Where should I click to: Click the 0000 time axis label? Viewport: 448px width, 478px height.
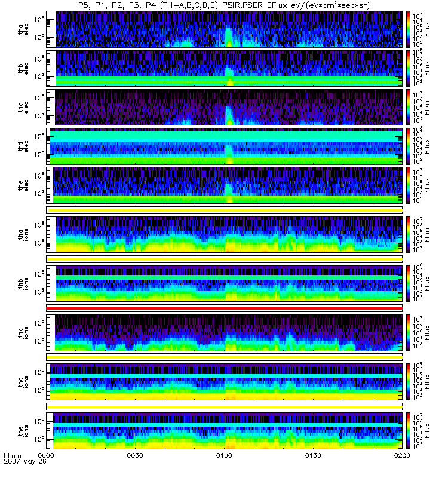[46, 455]
